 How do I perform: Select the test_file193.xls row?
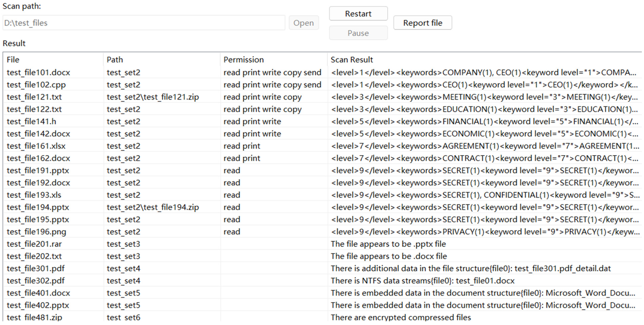tap(34, 195)
